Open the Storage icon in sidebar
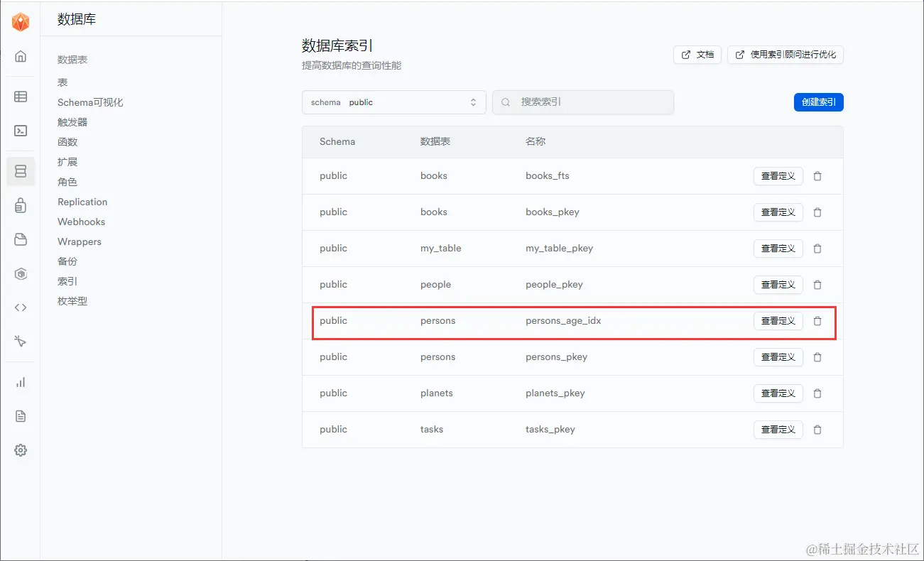 (21, 239)
